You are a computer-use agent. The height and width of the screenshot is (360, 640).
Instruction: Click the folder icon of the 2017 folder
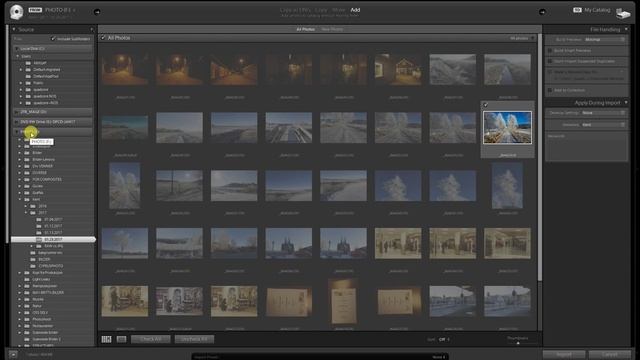(33, 213)
